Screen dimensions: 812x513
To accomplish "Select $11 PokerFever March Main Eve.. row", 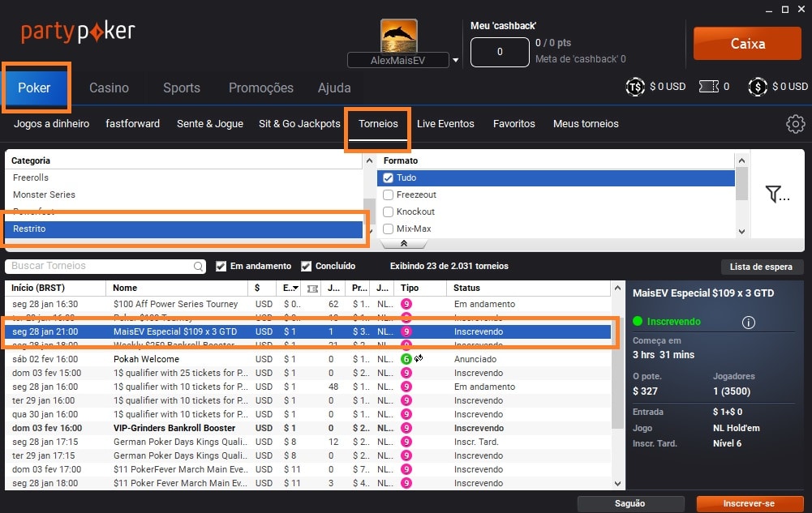I will tap(308, 469).
